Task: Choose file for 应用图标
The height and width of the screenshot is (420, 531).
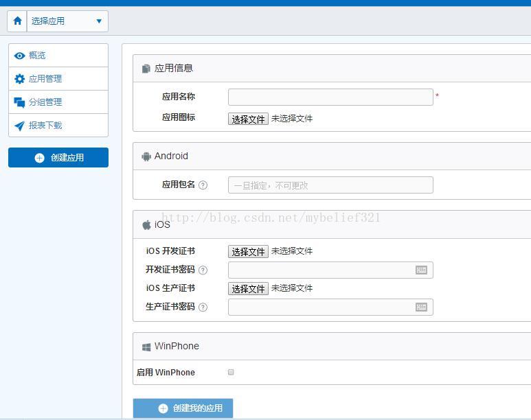Action: [x=248, y=119]
